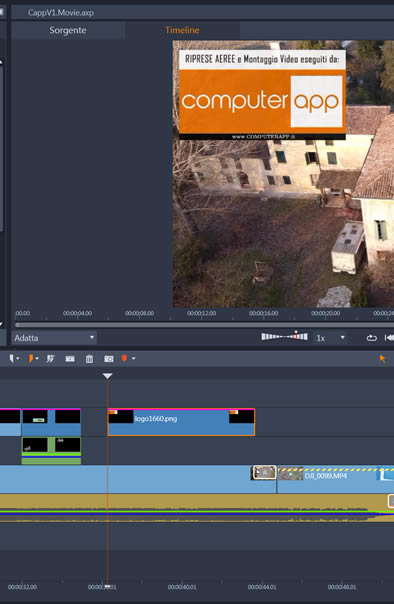Switch to the Sorgente tab
This screenshot has width=394, height=604.
point(68,30)
